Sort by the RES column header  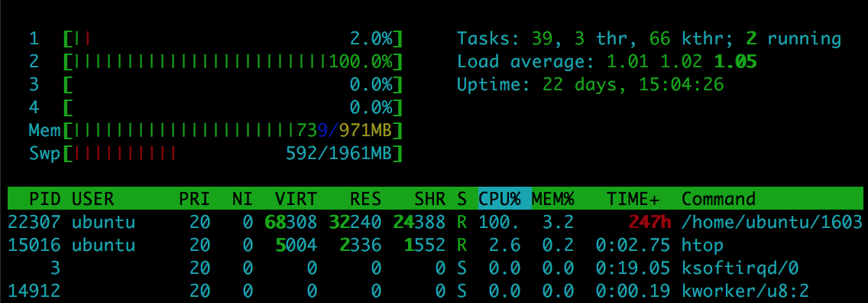[x=365, y=198]
